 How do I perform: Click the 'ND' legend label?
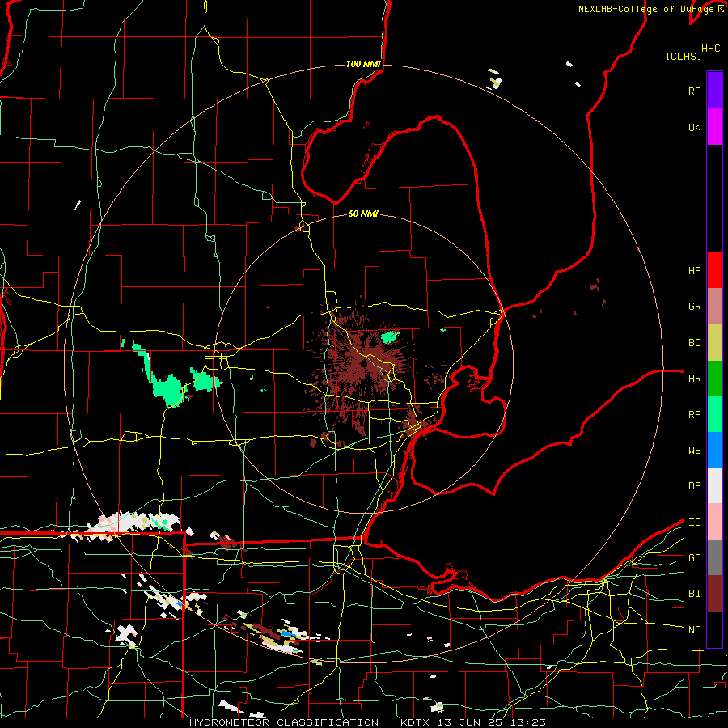[x=694, y=630]
